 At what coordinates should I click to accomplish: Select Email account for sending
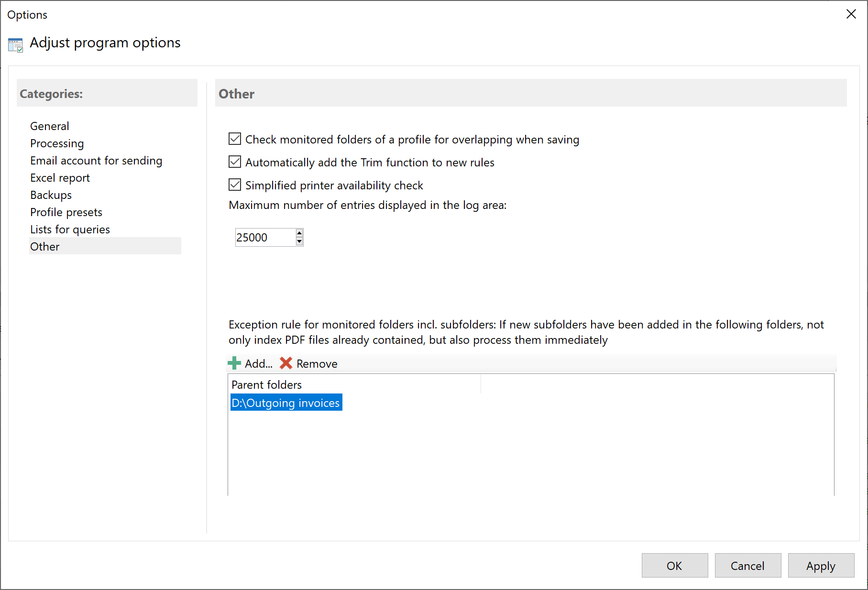pyautogui.click(x=96, y=160)
